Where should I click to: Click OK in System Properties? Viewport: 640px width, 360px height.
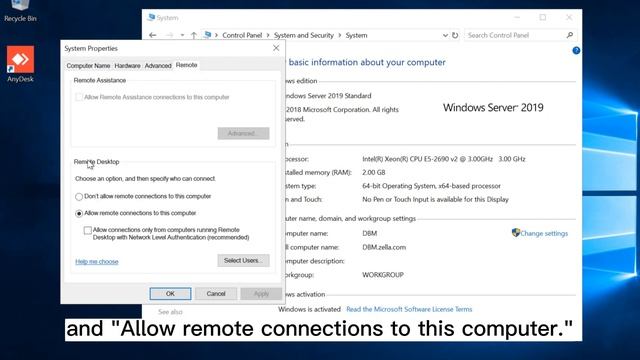click(170, 293)
